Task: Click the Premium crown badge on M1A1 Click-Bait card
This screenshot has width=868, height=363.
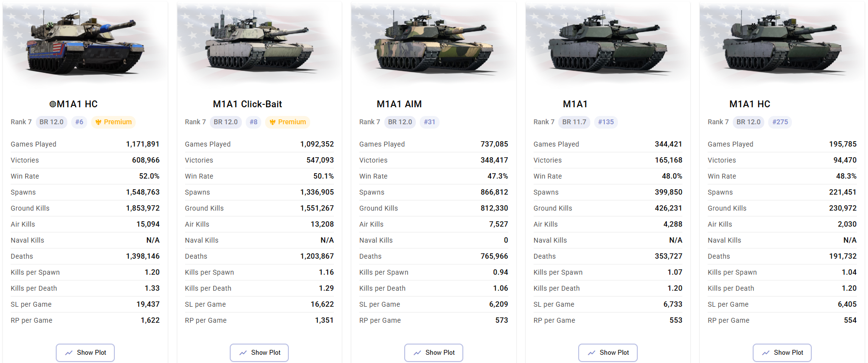Action: click(x=288, y=122)
